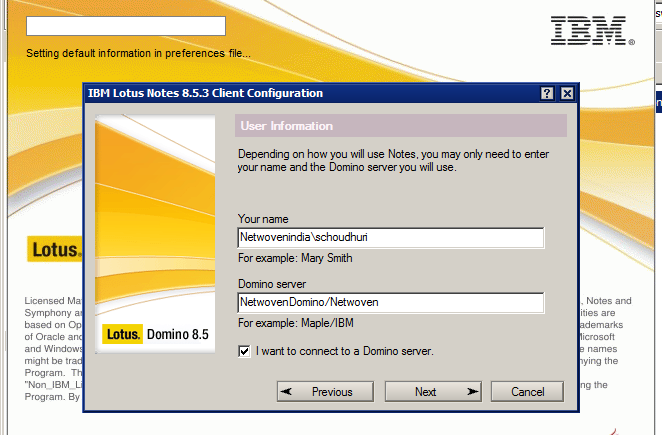Click the setup progress bar on splash screen
Image resolution: width=662 pixels, height=435 pixels.
[x=126, y=26]
